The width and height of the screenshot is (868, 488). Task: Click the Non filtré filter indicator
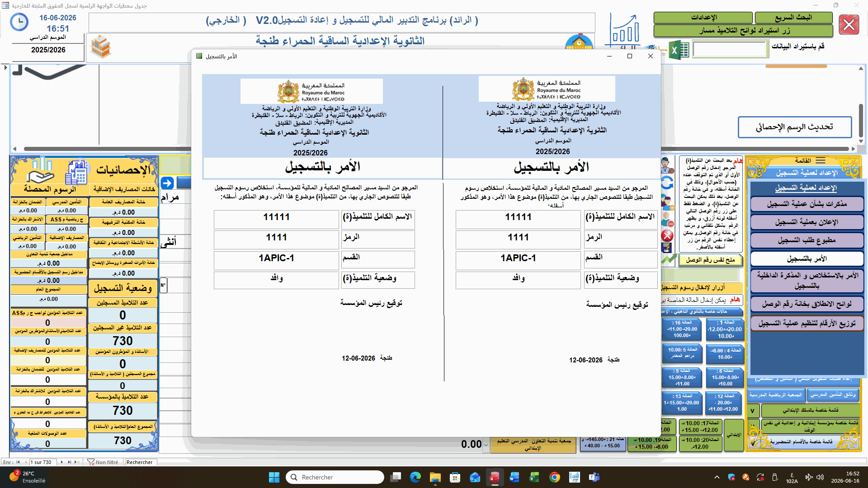103,462
